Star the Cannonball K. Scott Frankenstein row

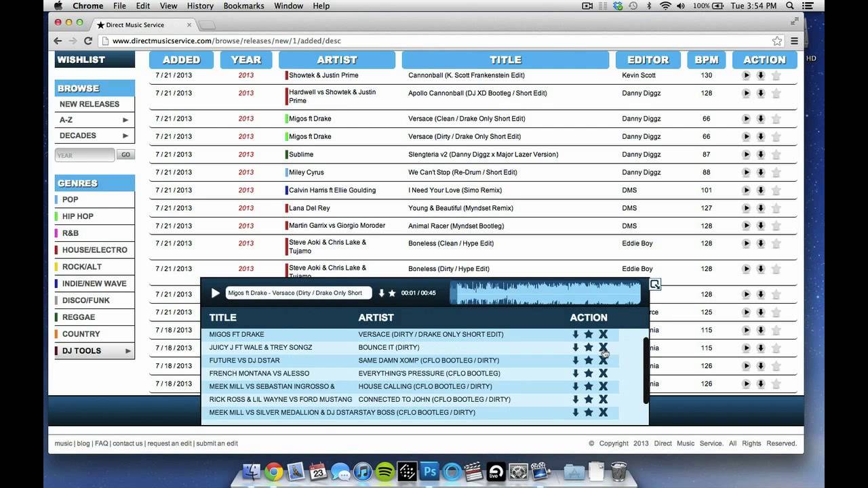776,75
